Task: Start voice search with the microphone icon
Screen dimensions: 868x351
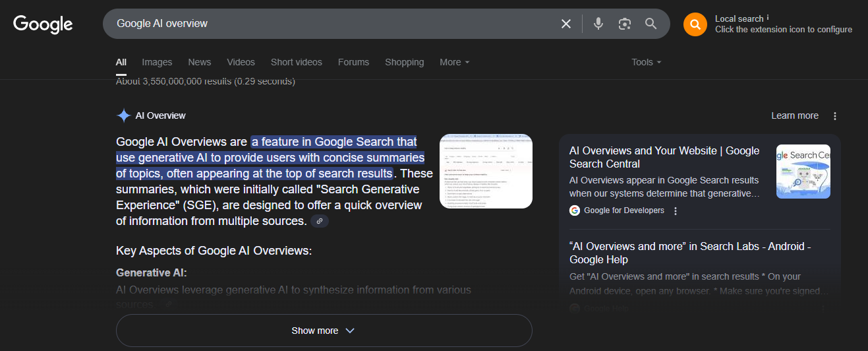Action: (x=598, y=24)
